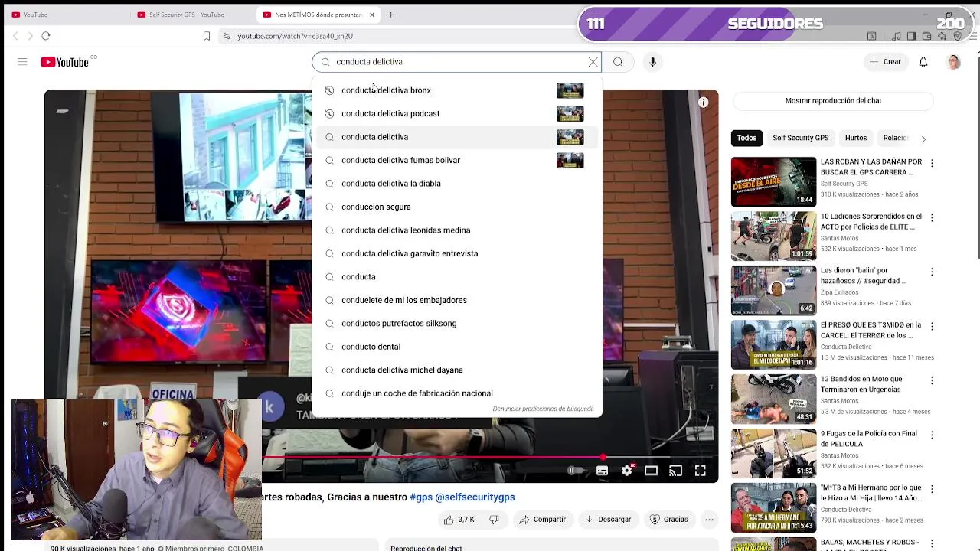Click the Compartir share button
The width and height of the screenshot is (980, 551).
541,520
